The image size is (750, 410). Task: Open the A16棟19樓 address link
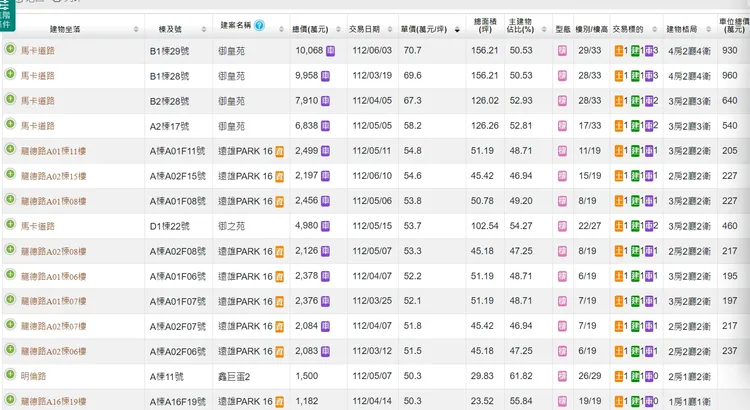[x=54, y=402]
